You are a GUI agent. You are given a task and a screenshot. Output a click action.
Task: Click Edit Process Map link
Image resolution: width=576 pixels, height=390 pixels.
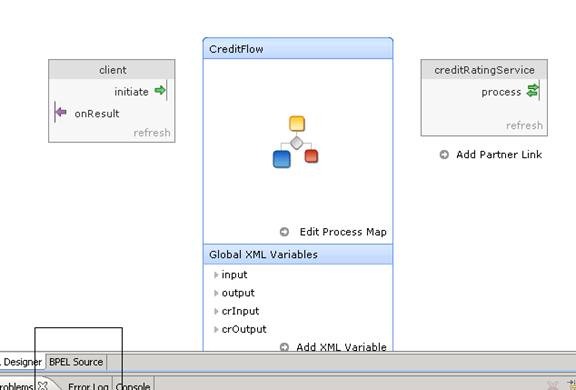coord(343,232)
